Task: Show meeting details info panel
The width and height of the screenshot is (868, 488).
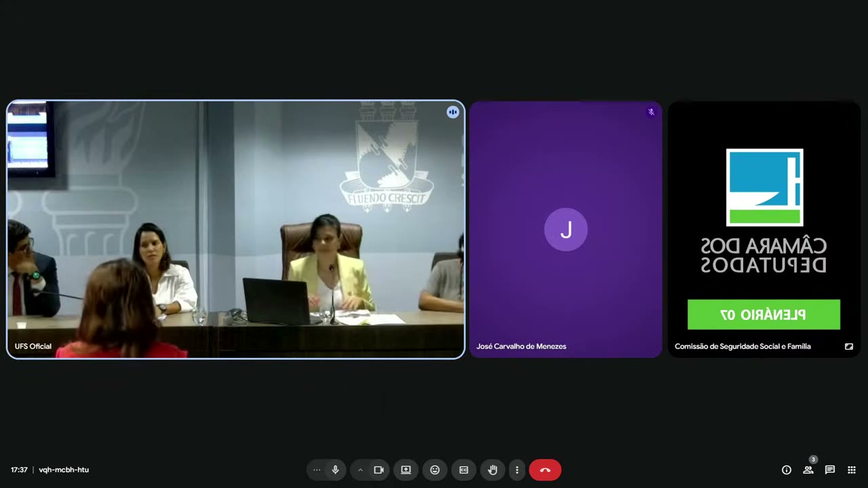Action: pyautogui.click(x=787, y=470)
